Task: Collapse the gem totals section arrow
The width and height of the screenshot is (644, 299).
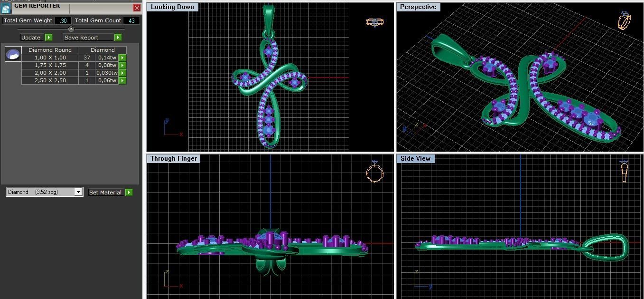Action: (x=71, y=29)
